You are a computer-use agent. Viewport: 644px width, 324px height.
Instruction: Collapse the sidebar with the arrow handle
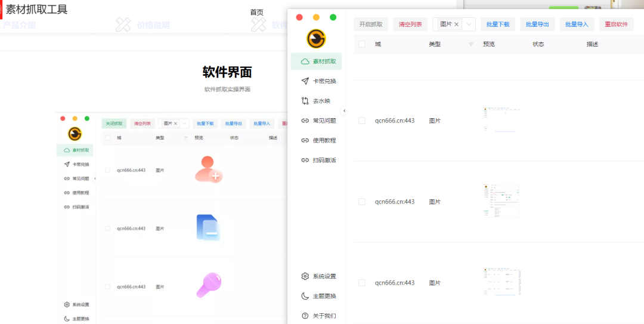[x=344, y=111]
